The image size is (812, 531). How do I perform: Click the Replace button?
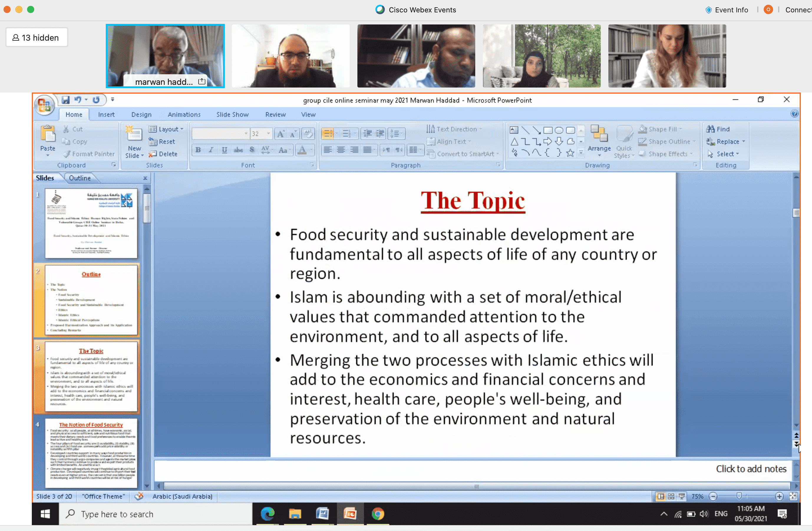coord(725,142)
